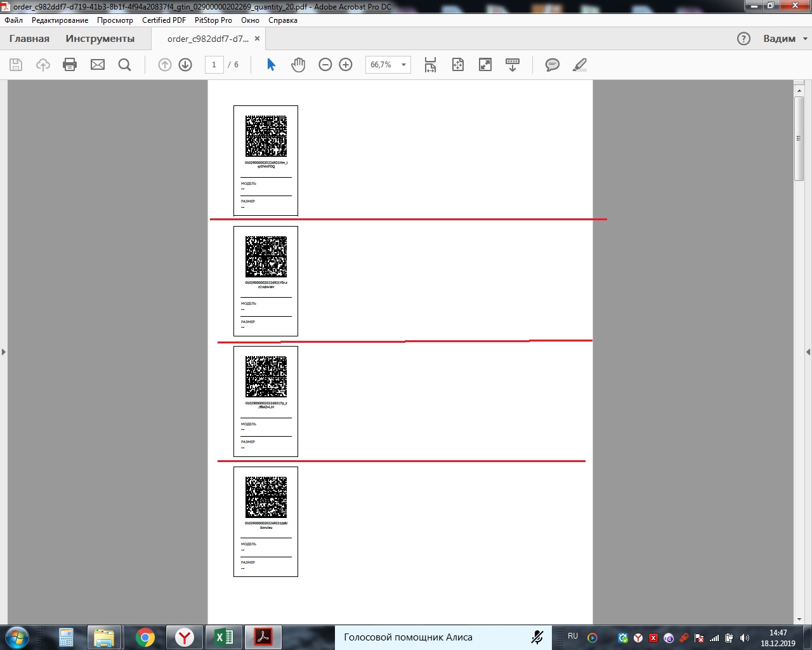Print the document with the printer icon
Image resolution: width=812 pixels, height=650 pixels.
point(70,65)
